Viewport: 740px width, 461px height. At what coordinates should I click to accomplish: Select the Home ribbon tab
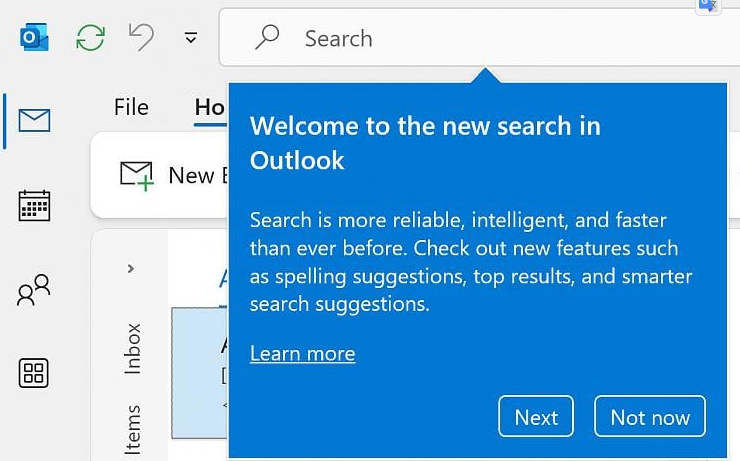(209, 107)
